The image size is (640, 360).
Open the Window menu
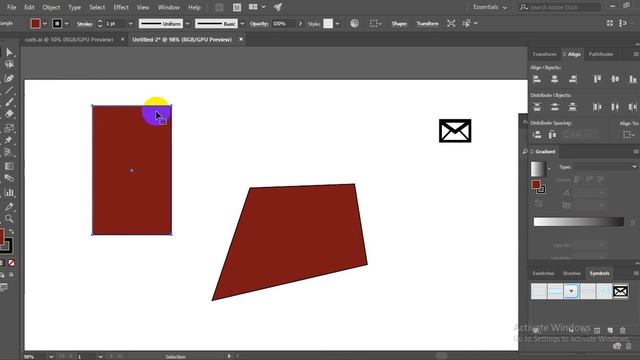(x=169, y=7)
